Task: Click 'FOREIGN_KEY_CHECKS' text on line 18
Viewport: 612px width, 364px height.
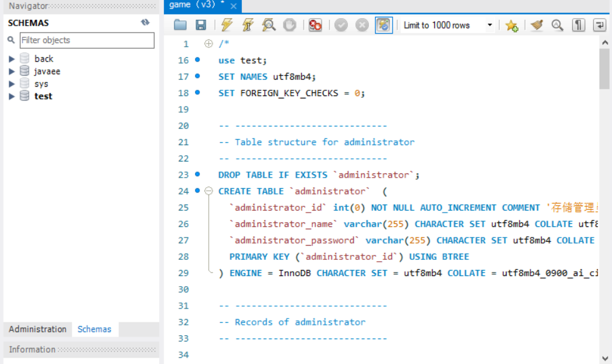Action: pos(289,93)
